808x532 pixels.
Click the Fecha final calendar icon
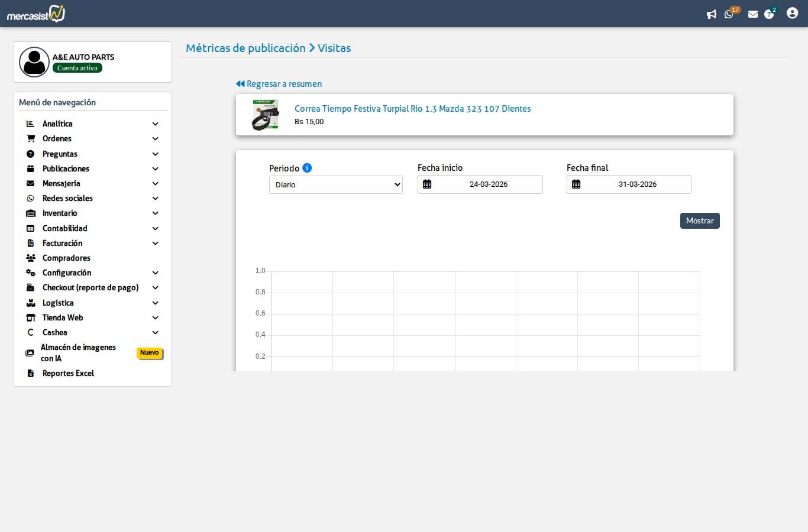(x=576, y=184)
